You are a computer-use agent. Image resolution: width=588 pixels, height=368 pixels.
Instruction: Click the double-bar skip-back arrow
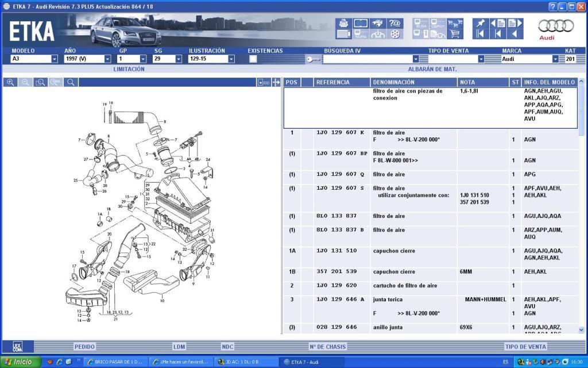coord(481,34)
